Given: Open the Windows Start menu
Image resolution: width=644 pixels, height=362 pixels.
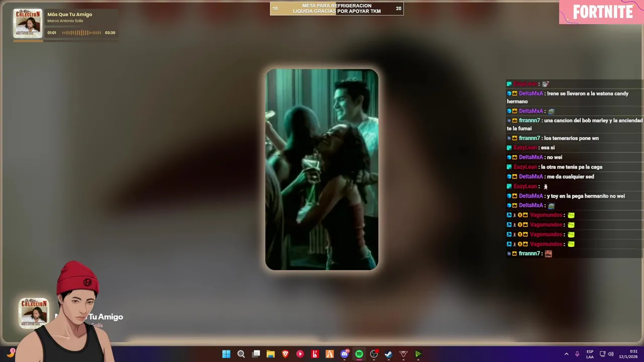Looking at the screenshot, I should coord(226,354).
